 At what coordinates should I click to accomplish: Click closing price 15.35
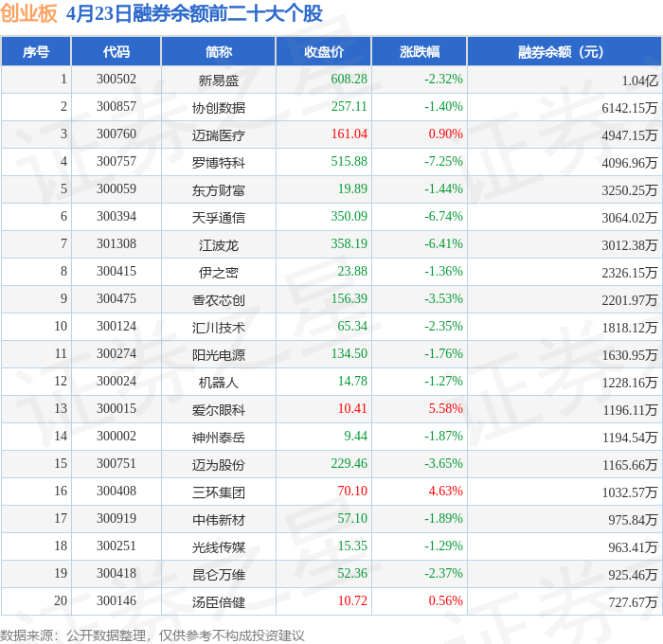352,546
